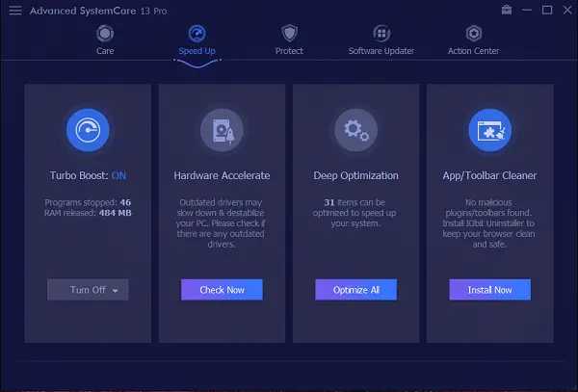Click the Deep Optimization gears icon

point(355,130)
